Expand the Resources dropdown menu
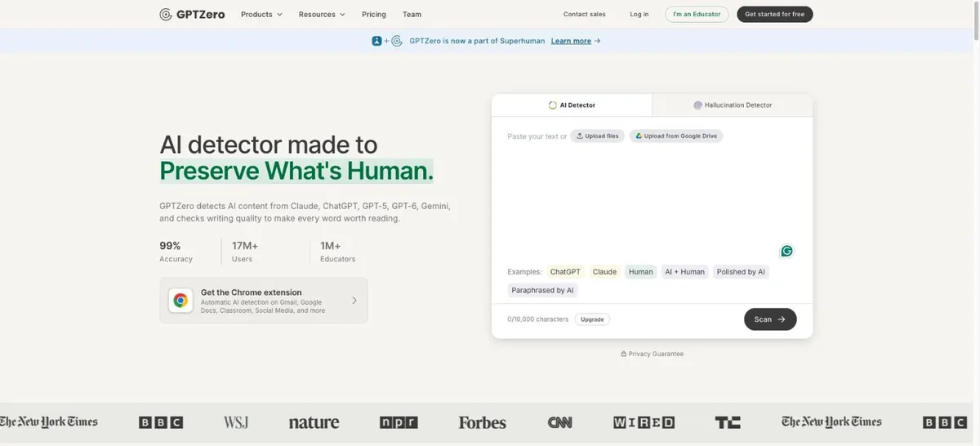This screenshot has width=980, height=446. [322, 14]
